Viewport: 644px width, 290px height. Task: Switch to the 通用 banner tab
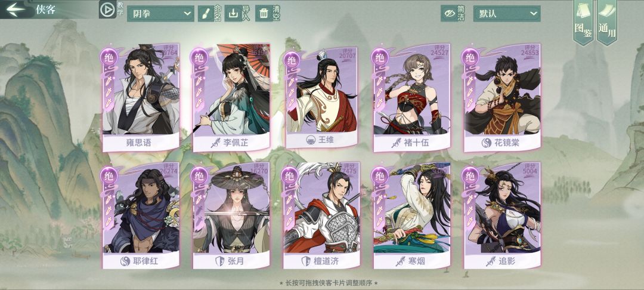607,21
